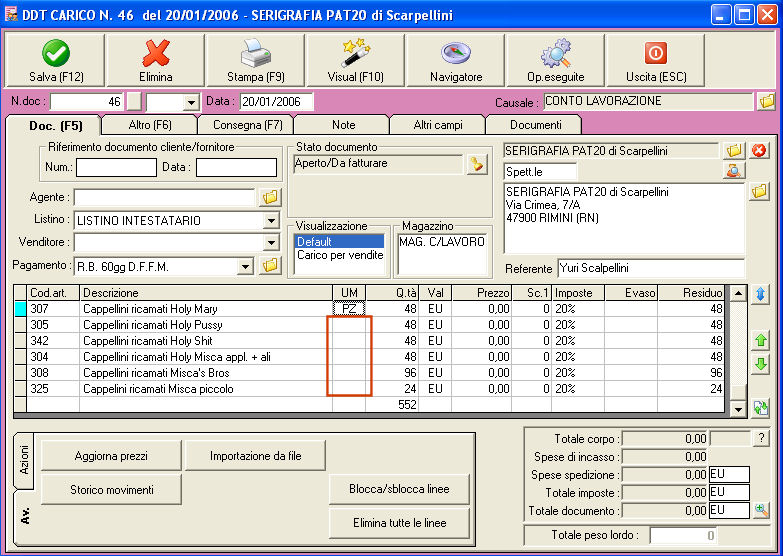Open folder icon next to Causale field
783x556 pixels.
[x=767, y=101]
